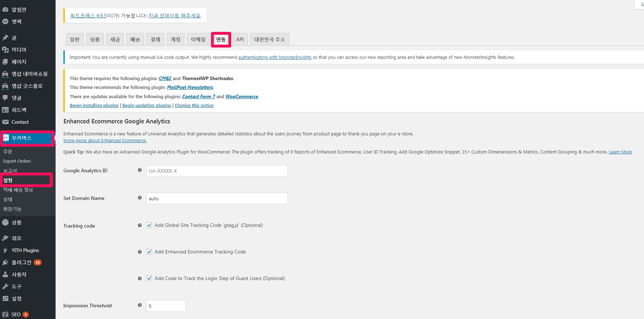Click the SEO Yoast icon in sidebar
The height and width of the screenshot is (319, 644).
coord(5,314)
